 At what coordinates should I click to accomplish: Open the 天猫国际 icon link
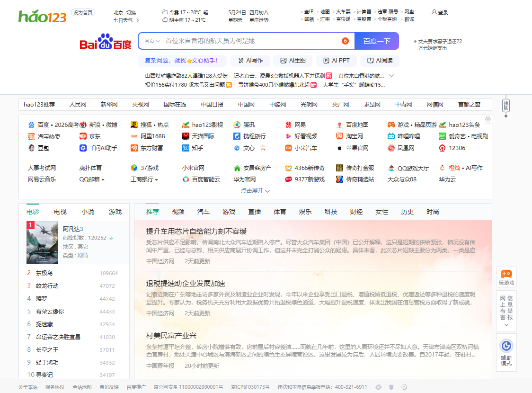(186, 136)
